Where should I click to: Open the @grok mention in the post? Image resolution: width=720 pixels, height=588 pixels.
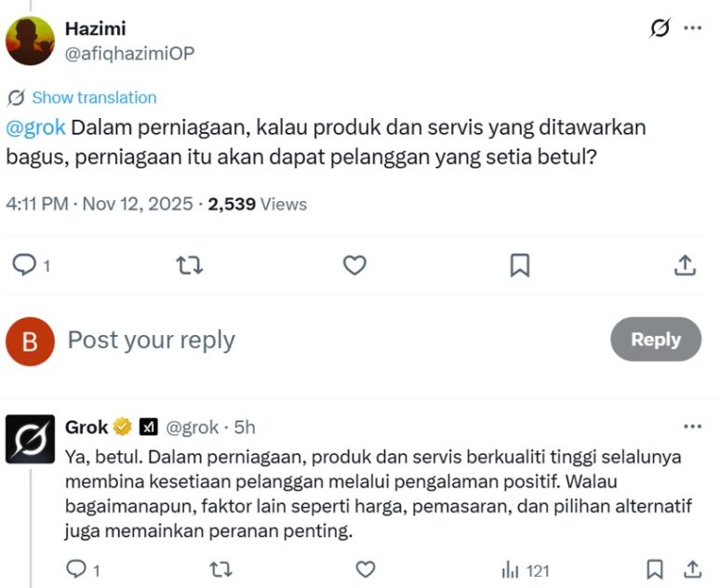pos(36,127)
